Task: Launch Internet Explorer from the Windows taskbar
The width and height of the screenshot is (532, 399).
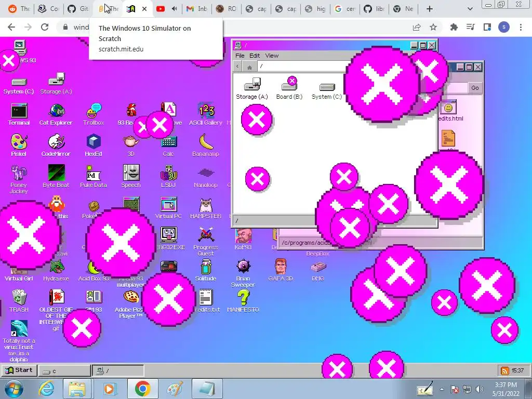Action: (46, 389)
